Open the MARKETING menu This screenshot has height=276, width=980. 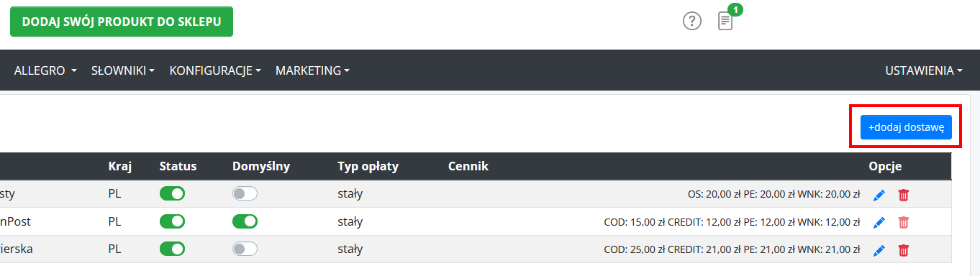tap(312, 70)
